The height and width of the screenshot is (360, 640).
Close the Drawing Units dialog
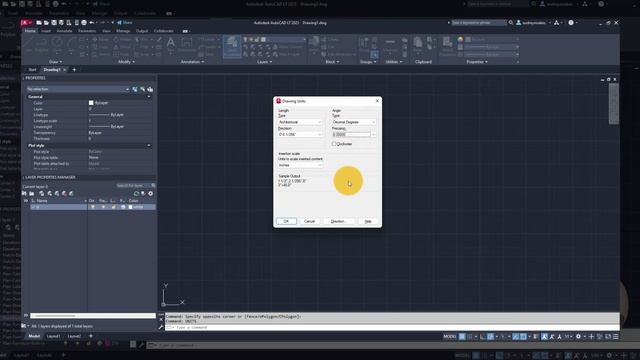[x=377, y=101]
